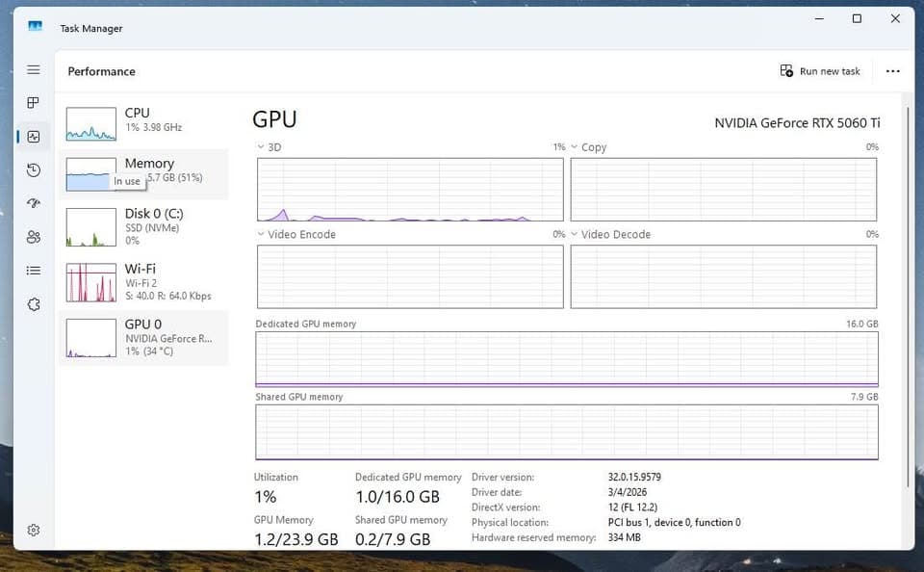The image size is (924, 572).
Task: Click the Shared GPU memory graph
Action: tap(566, 432)
